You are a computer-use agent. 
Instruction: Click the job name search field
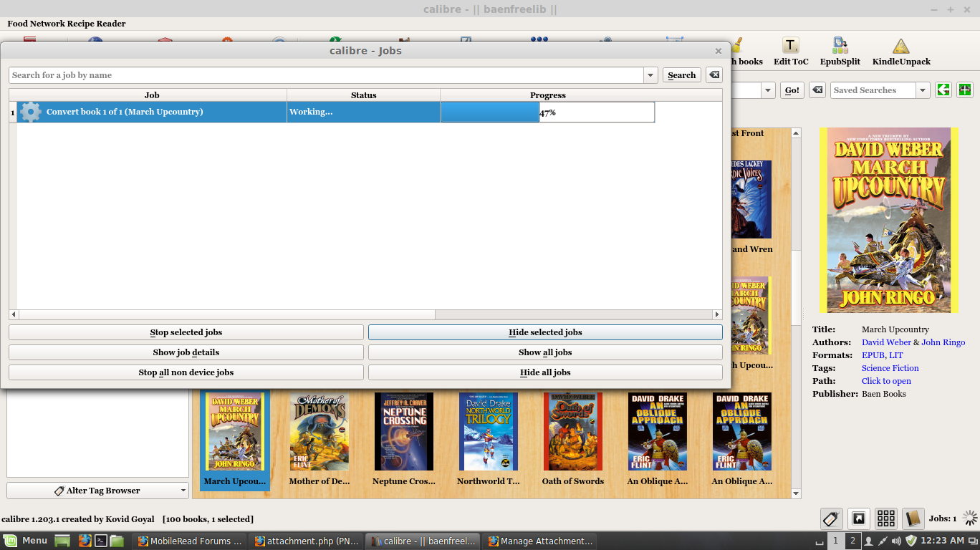[327, 75]
